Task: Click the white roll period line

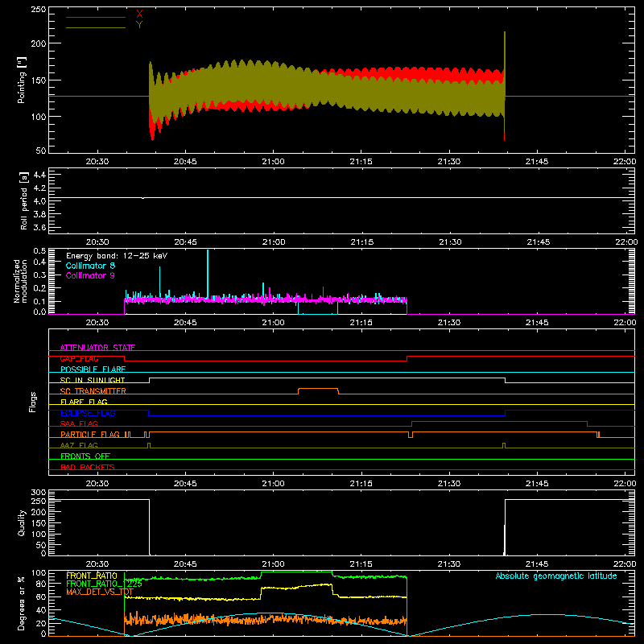Action: pos(341,197)
